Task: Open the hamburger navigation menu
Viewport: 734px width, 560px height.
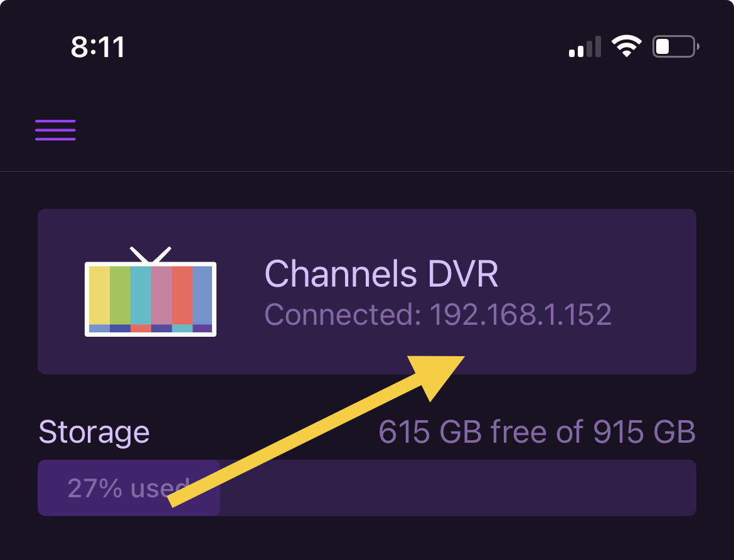Action: [x=55, y=130]
